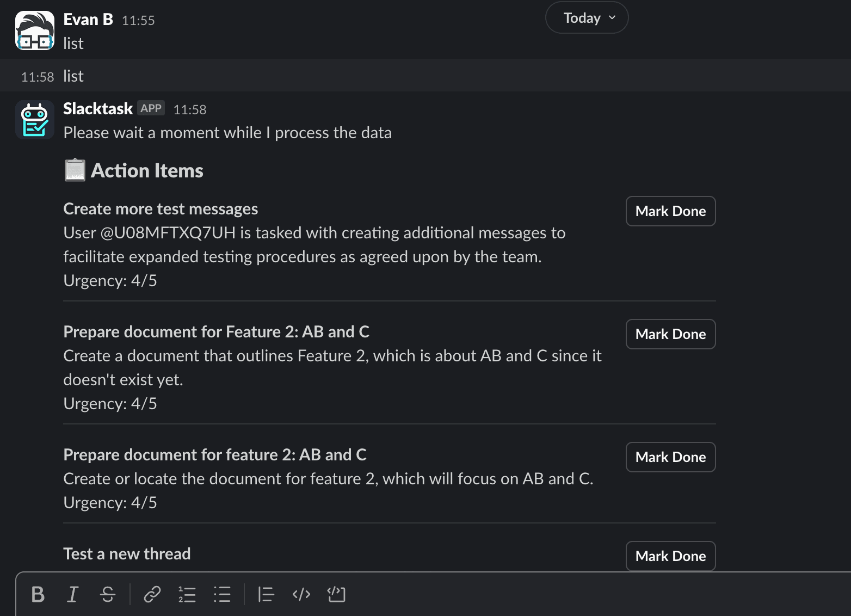
Task: Open Evan B's profile avatar
Action: click(35, 30)
